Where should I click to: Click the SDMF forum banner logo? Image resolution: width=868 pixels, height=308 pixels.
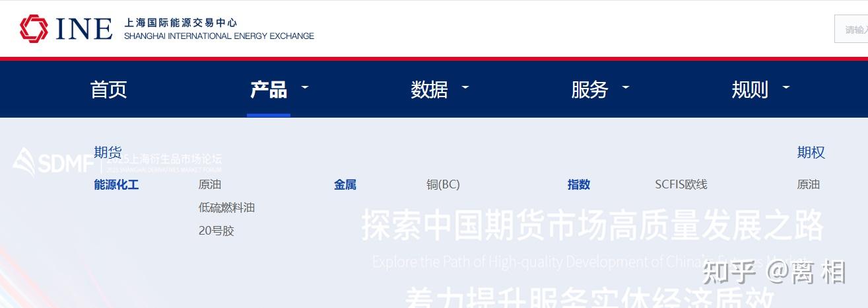tap(53, 163)
